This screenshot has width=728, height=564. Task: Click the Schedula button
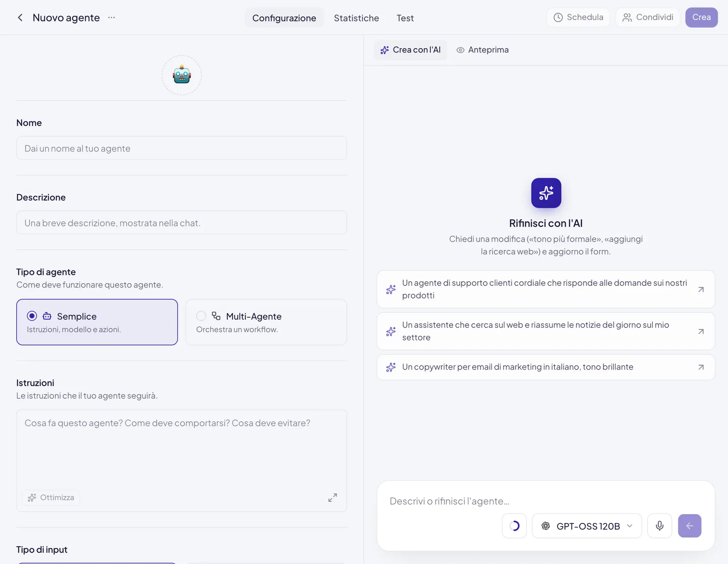[x=578, y=17]
